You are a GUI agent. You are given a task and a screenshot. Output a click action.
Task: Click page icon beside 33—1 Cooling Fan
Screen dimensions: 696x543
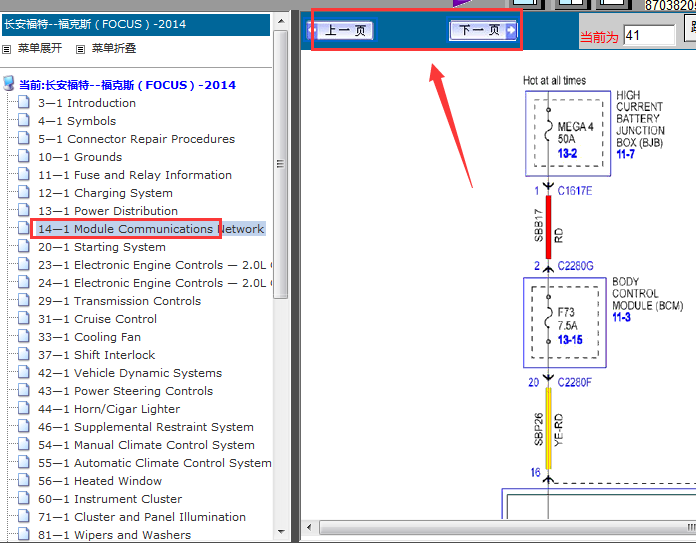[x=24, y=336]
